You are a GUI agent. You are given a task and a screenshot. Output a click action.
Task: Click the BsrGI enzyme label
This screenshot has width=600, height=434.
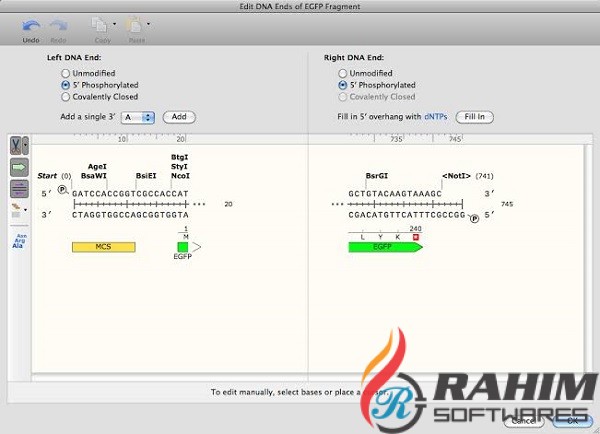(377, 176)
